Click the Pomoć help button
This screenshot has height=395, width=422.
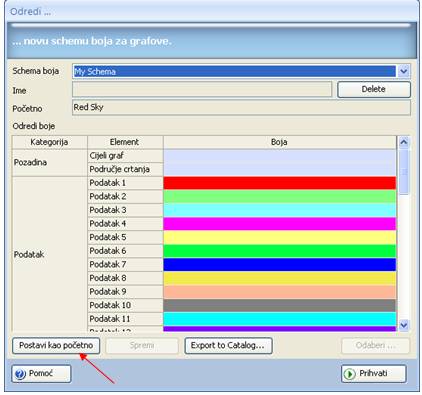41,374
